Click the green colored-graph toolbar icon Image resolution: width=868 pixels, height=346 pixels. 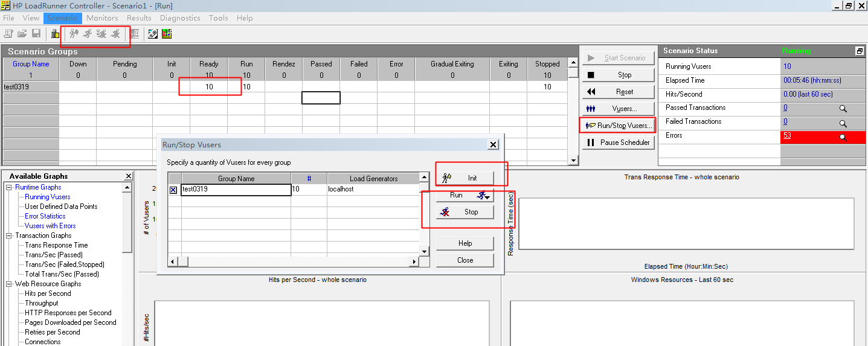click(167, 34)
